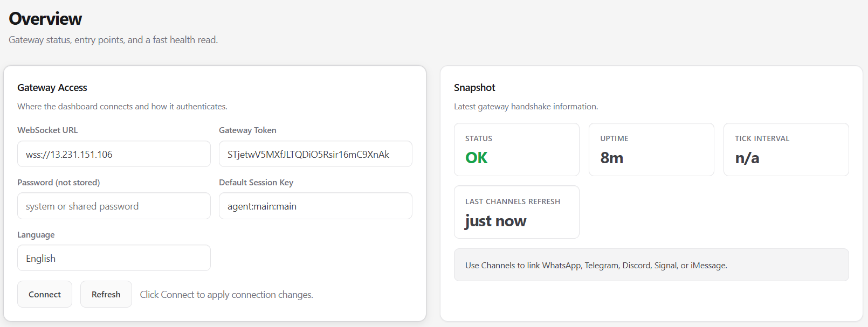Screen dimensions: 868x327
Task: Click the WebSocket URL input field
Action: pos(114,154)
